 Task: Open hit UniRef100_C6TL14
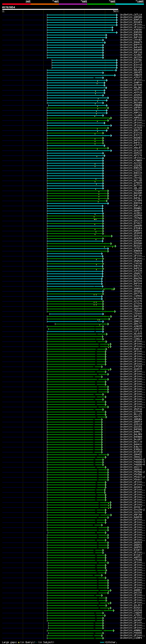tap(131, 15)
